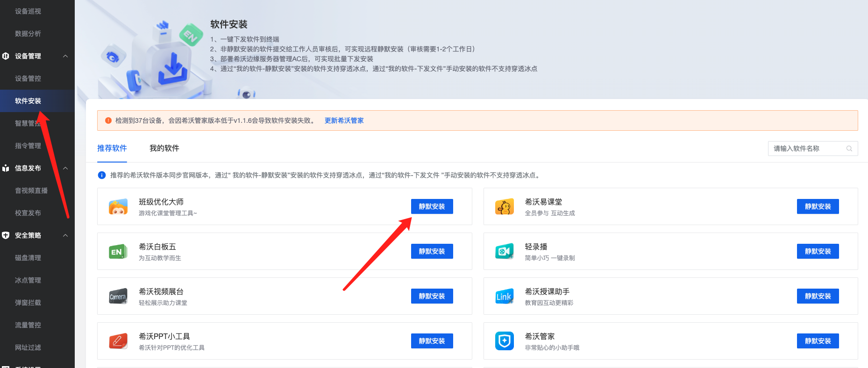868x368 pixels.
Task: Open 校宣发布 in the sidebar
Action: (28, 213)
